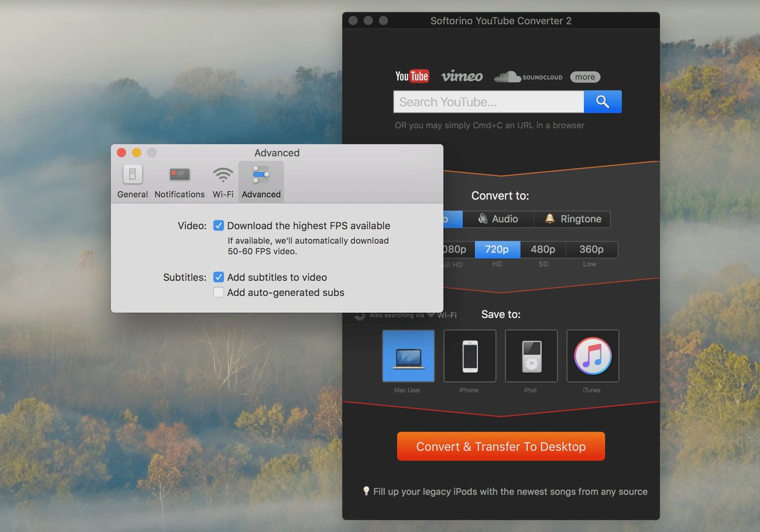This screenshot has height=532, width=760.
Task: Select the Advanced preferences tab
Action: [261, 180]
